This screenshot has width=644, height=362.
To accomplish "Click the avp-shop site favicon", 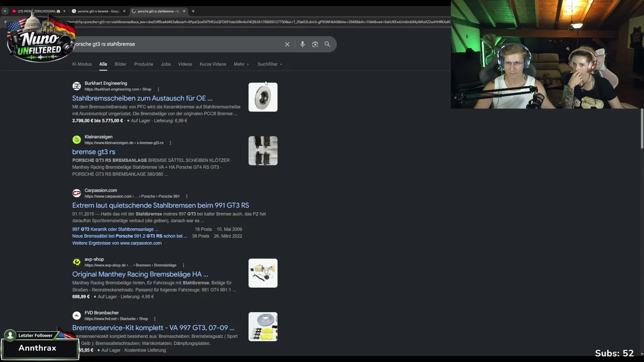I will (x=76, y=262).
